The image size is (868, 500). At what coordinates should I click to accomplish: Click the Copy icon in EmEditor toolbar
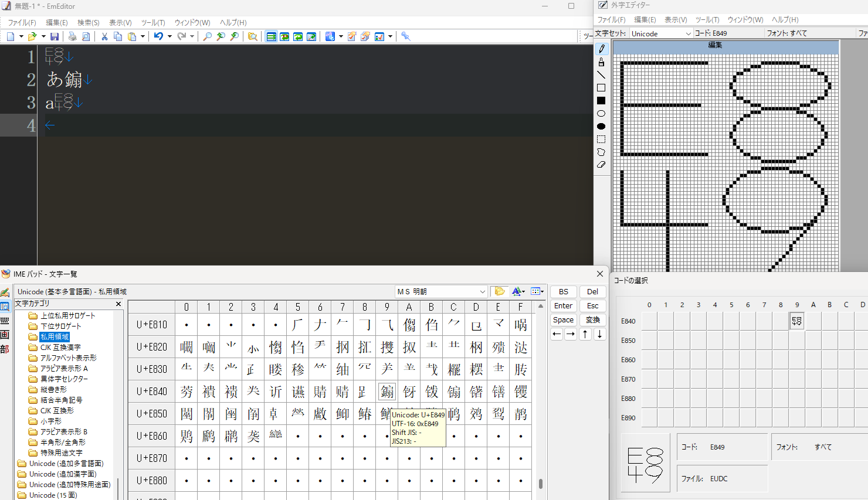pos(118,36)
